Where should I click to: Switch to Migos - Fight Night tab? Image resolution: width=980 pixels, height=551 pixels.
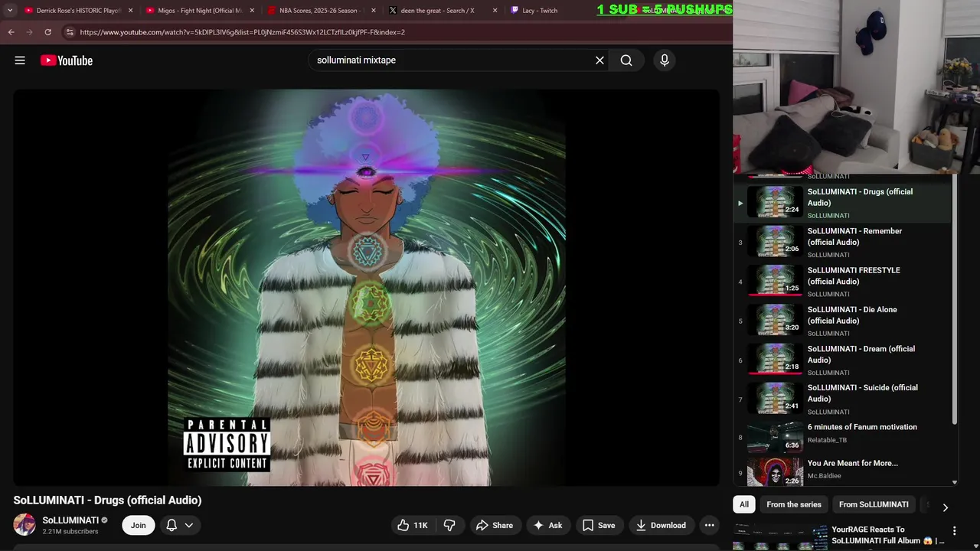tap(201, 11)
